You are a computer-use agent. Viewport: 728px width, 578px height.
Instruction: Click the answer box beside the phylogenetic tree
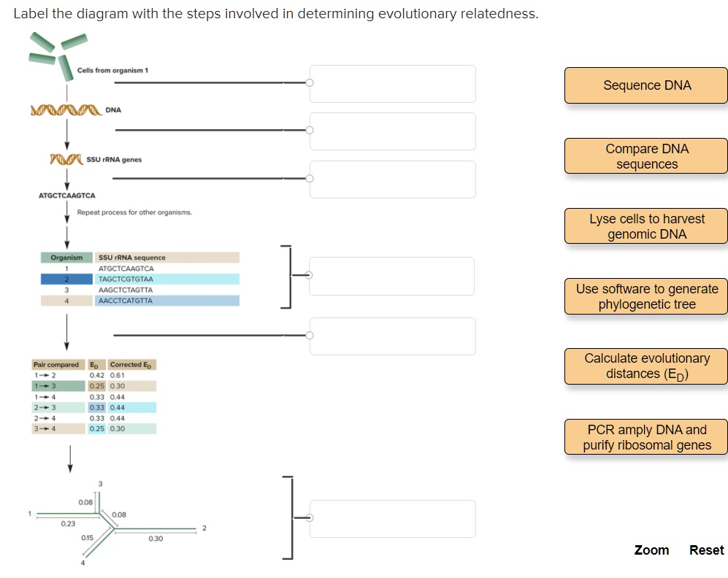(392, 518)
